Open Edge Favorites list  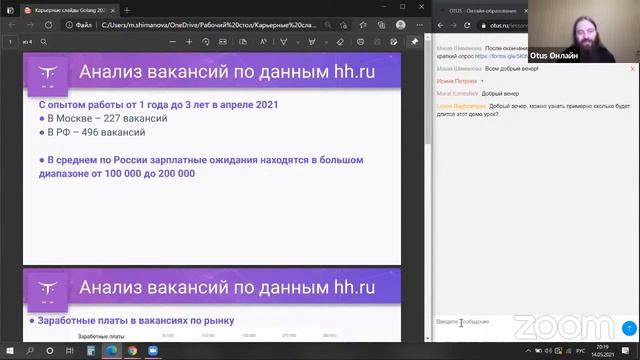[363, 25]
